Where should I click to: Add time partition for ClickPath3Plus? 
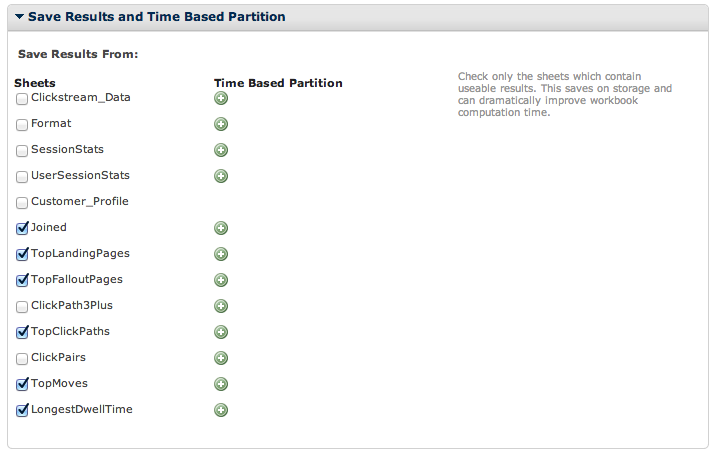pyautogui.click(x=221, y=306)
